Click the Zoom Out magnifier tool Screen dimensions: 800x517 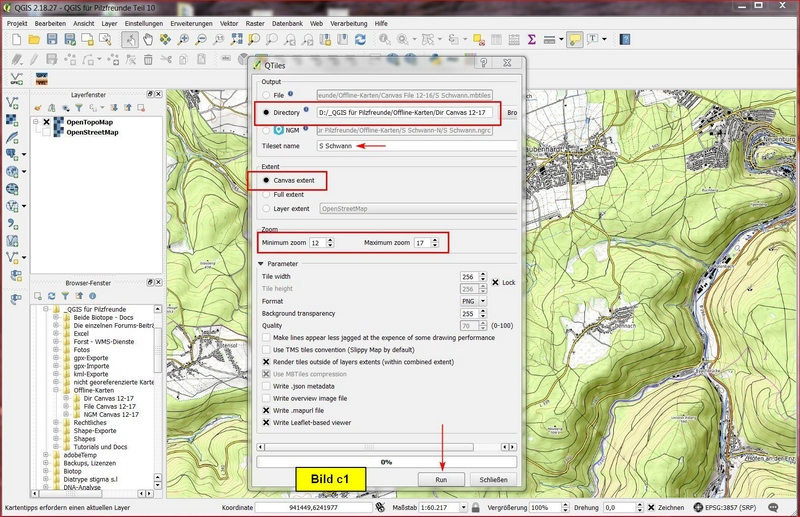click(201, 39)
